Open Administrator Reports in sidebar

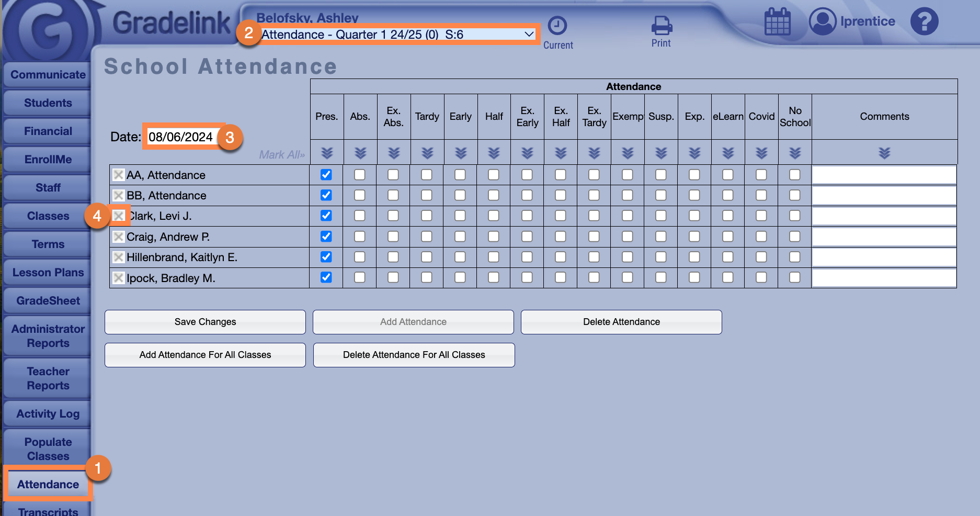point(48,336)
